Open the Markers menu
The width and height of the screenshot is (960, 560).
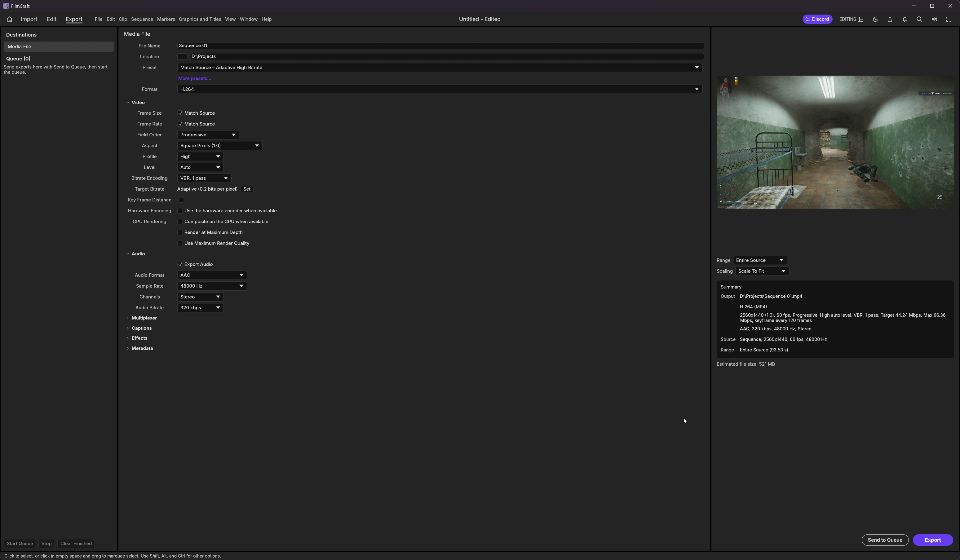[166, 19]
